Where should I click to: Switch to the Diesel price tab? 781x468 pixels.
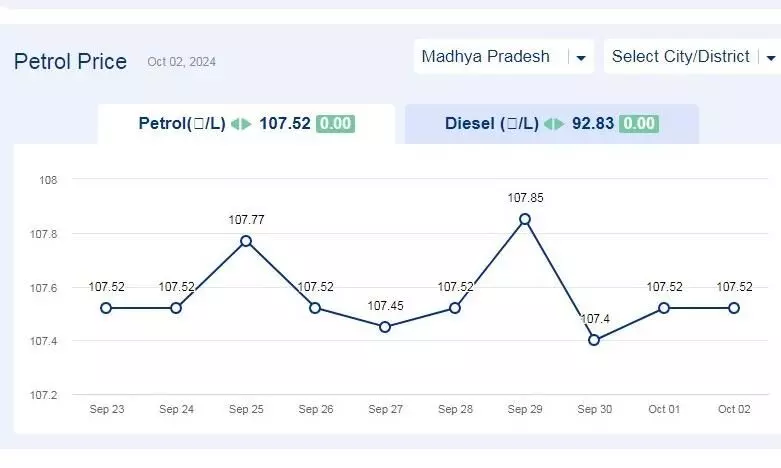tap(552, 124)
